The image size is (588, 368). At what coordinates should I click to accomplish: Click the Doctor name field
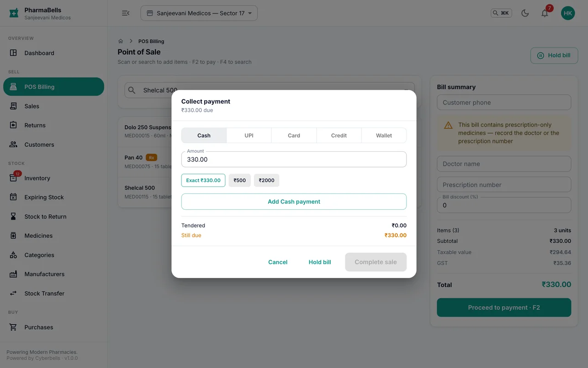point(504,164)
